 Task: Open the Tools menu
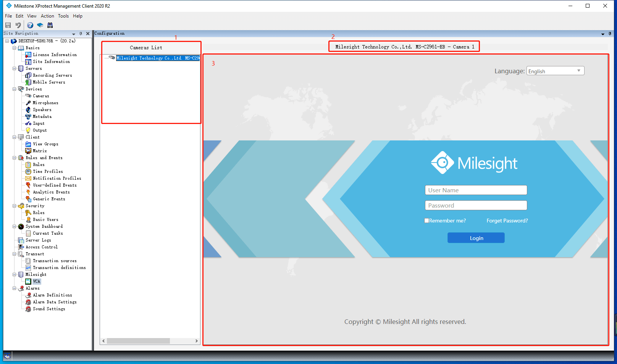click(x=63, y=16)
